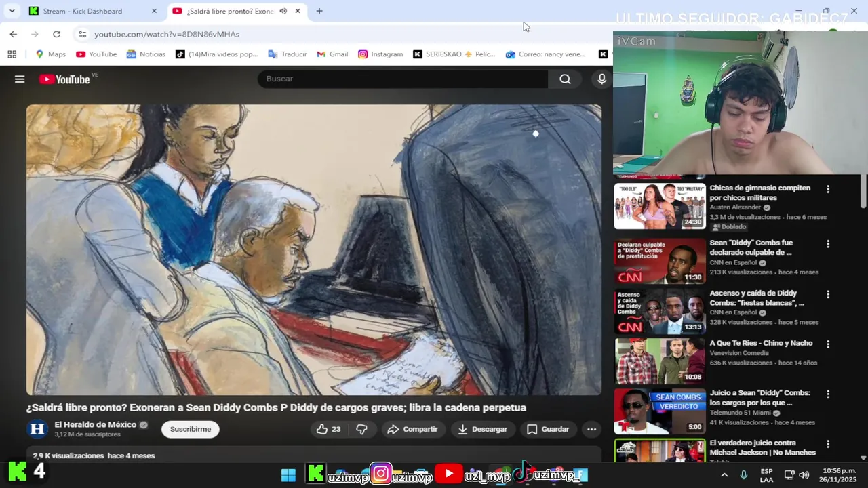Image resolution: width=868 pixels, height=488 pixels.
Task: Click the Buscar search field
Action: tap(402, 79)
